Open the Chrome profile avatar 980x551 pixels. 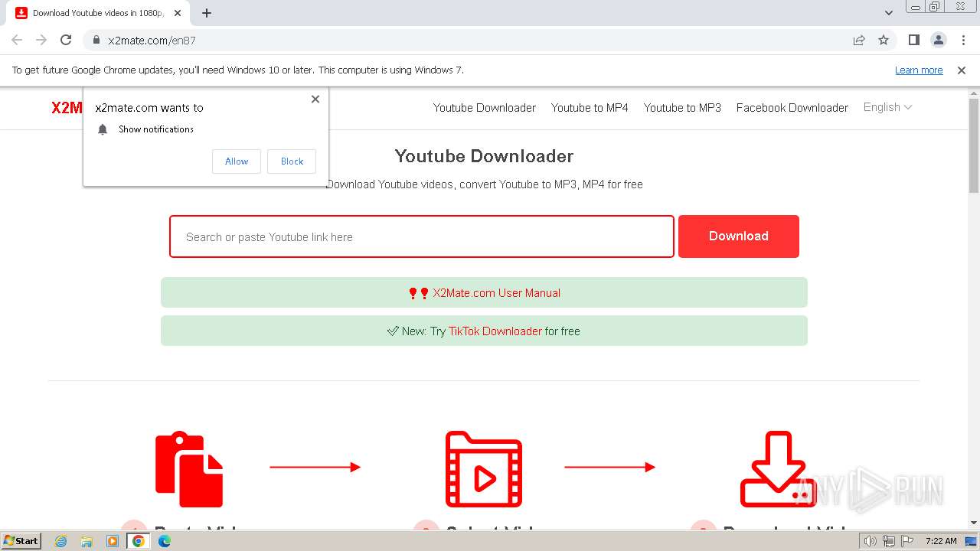point(939,40)
